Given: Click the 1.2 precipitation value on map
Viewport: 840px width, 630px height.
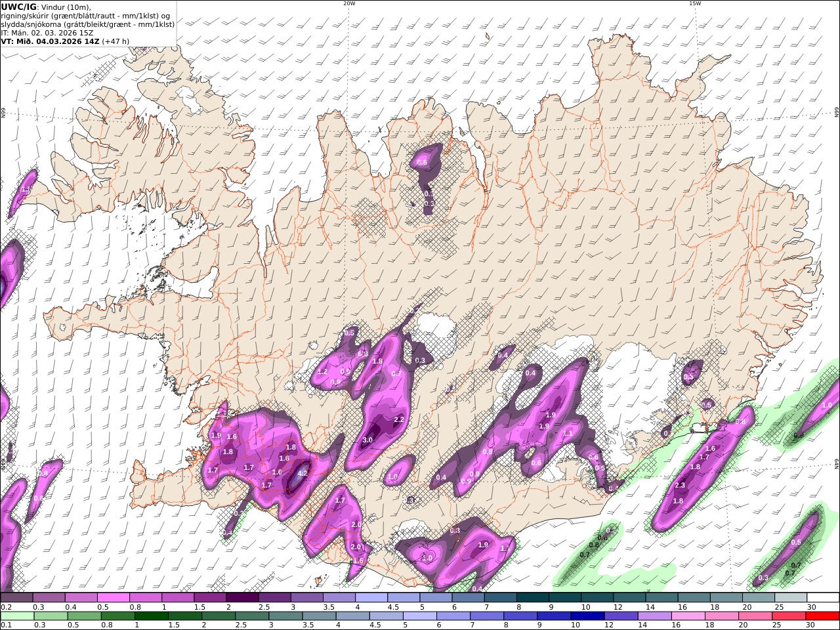Looking at the screenshot, I should [322, 372].
